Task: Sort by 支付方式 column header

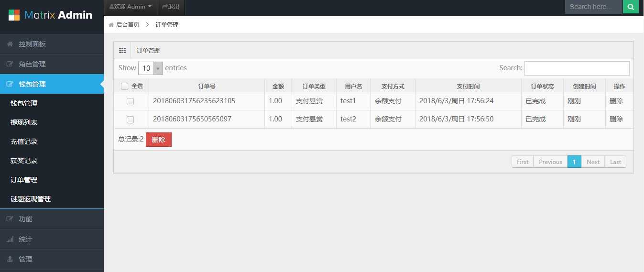Action: pos(393,87)
